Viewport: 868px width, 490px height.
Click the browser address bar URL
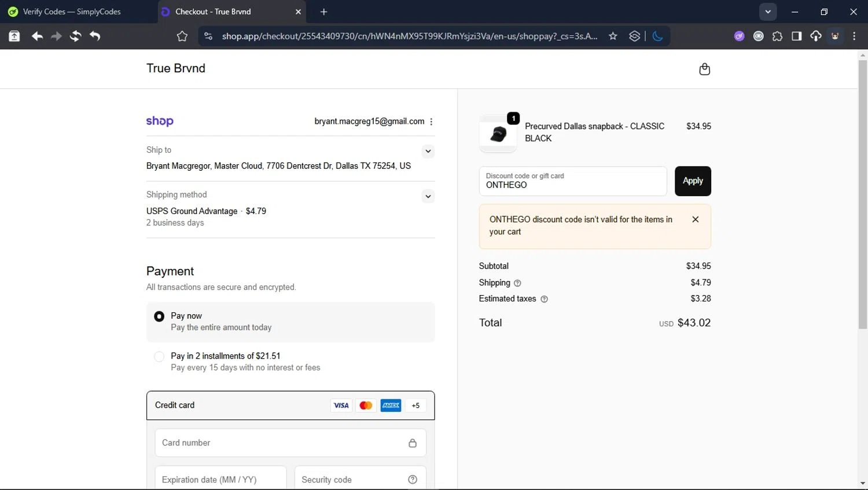coord(410,36)
